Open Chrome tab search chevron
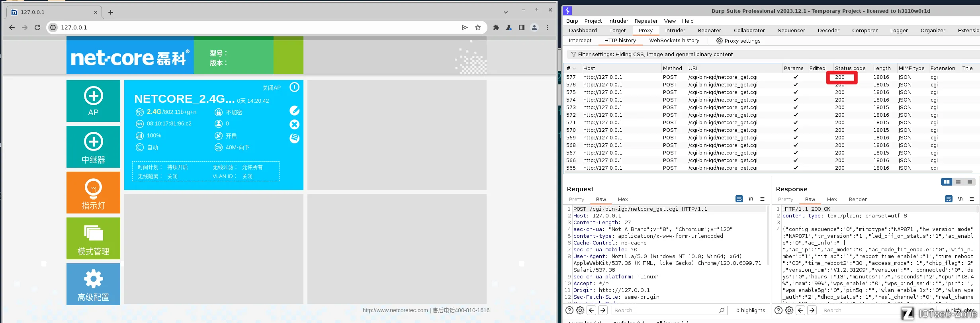Screen dimensions: 980x323 (506, 12)
